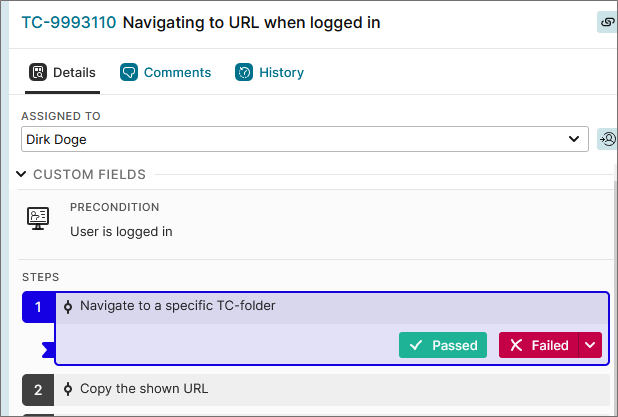618x417 pixels.
Task: Select step 1 number badge
Action: pos(38,307)
